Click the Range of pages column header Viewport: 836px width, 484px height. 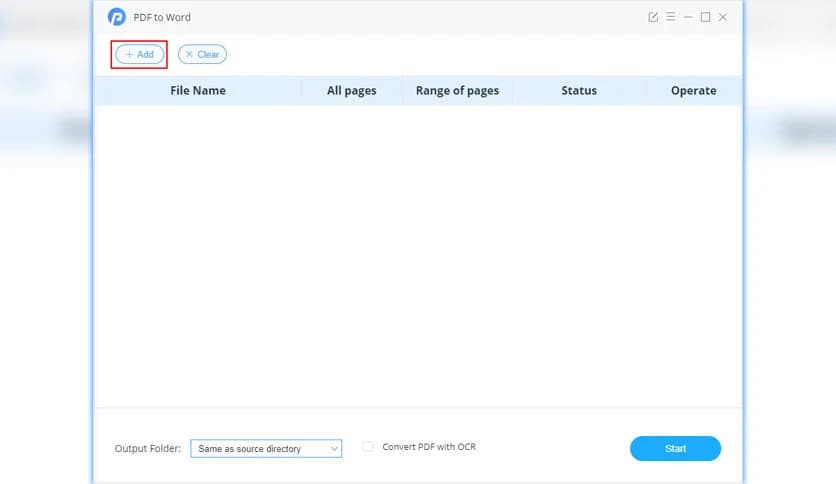tap(457, 91)
